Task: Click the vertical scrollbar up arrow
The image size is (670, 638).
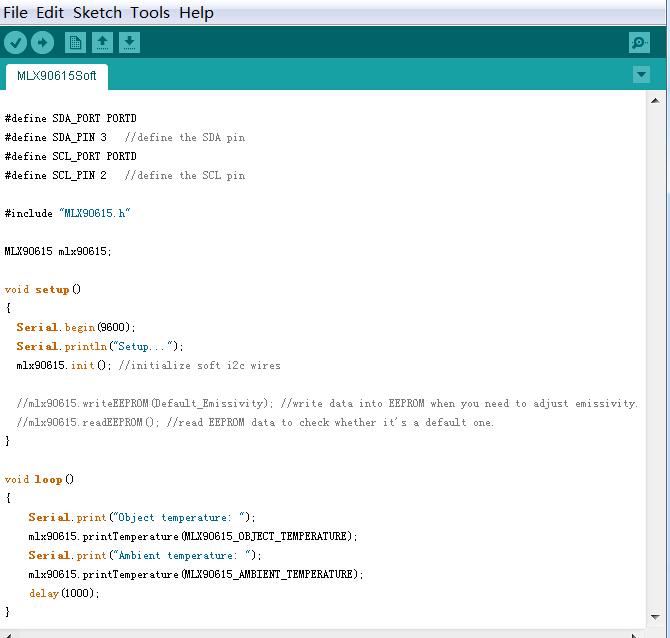Action: pyautogui.click(x=655, y=101)
